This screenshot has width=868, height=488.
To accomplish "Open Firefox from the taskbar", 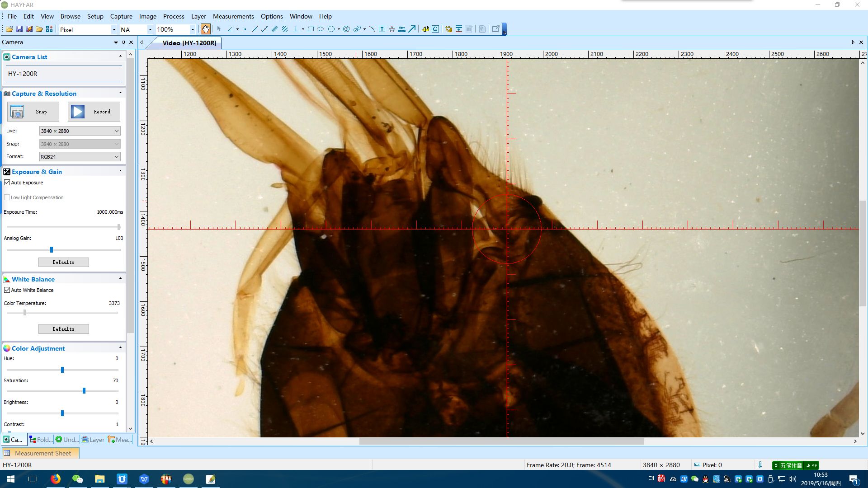I will click(x=56, y=479).
